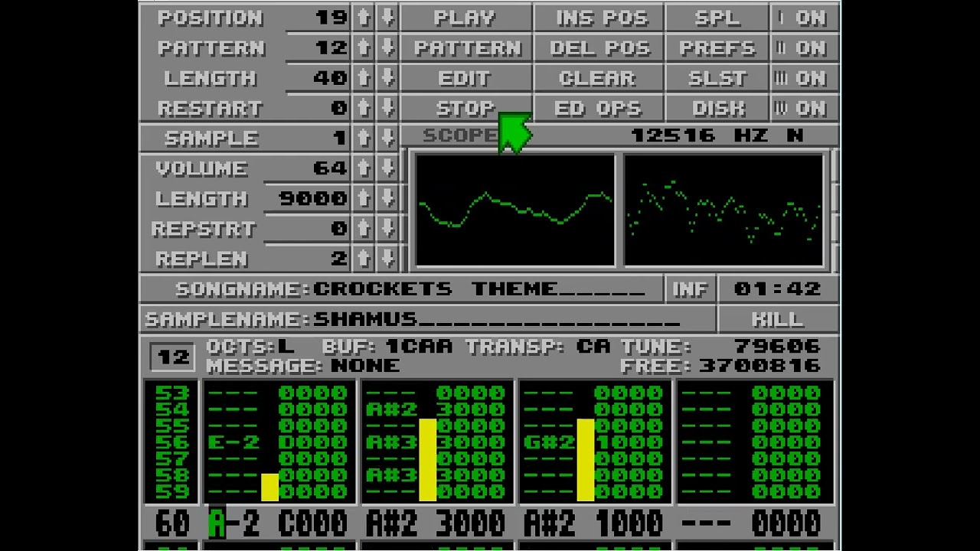Click the 01:42 song timer
Viewport: 980px width, 551px height.
pyautogui.click(x=778, y=289)
